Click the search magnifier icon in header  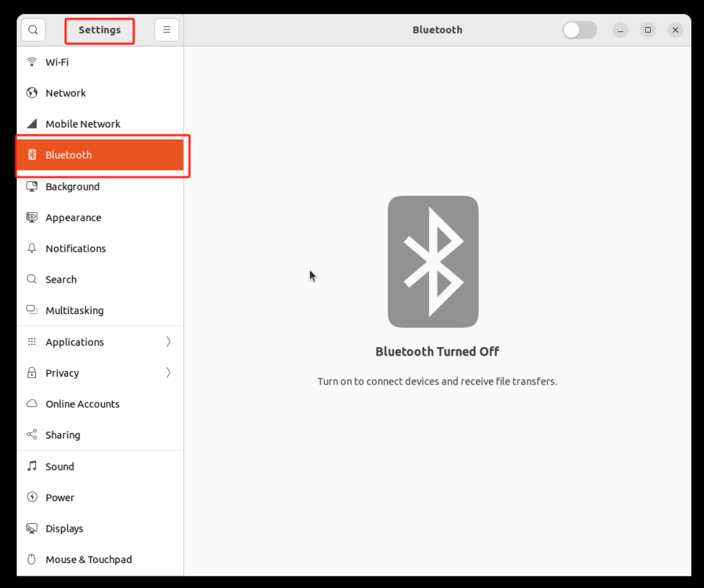[33, 30]
